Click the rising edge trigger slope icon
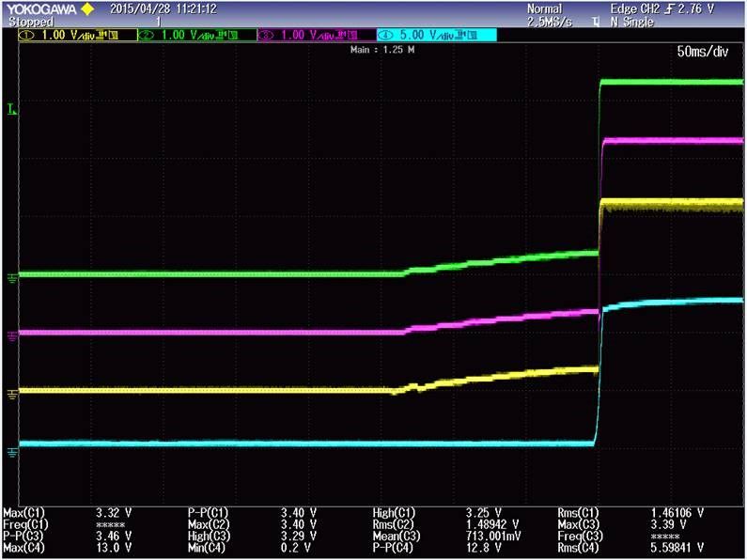Screen dimensions: 747x560 (670, 9)
